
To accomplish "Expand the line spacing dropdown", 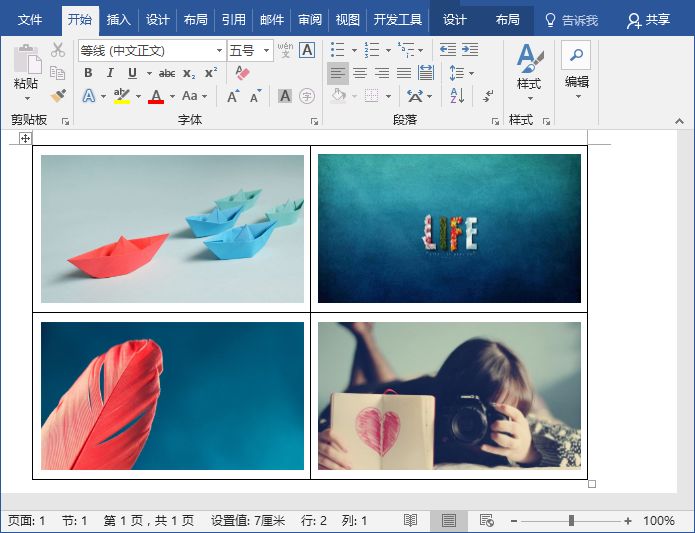I will 470,73.
